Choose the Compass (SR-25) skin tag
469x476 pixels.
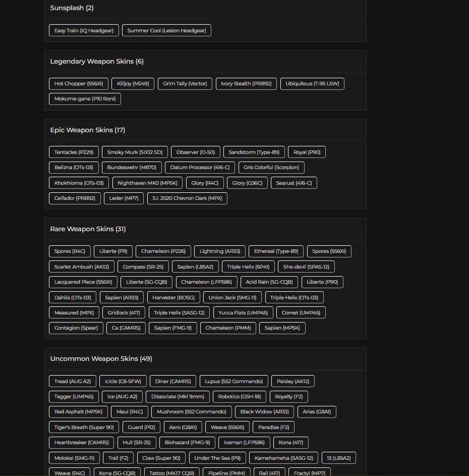(x=143, y=267)
